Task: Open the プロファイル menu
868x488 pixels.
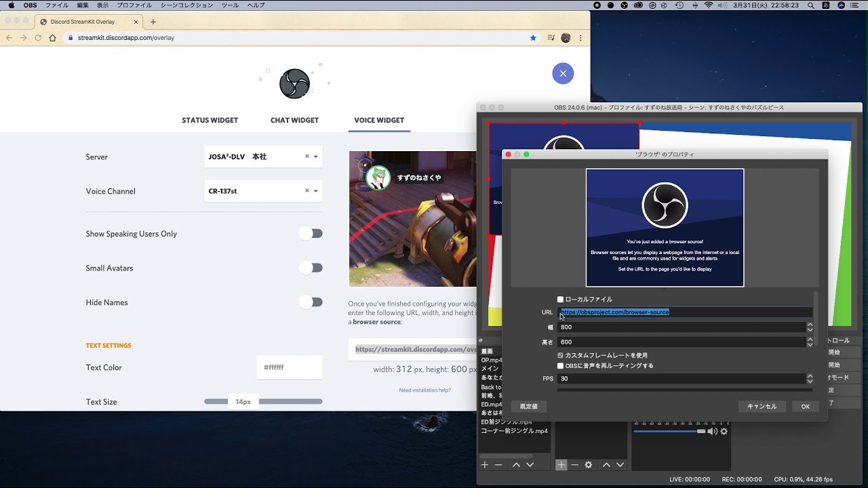Action: (x=134, y=5)
